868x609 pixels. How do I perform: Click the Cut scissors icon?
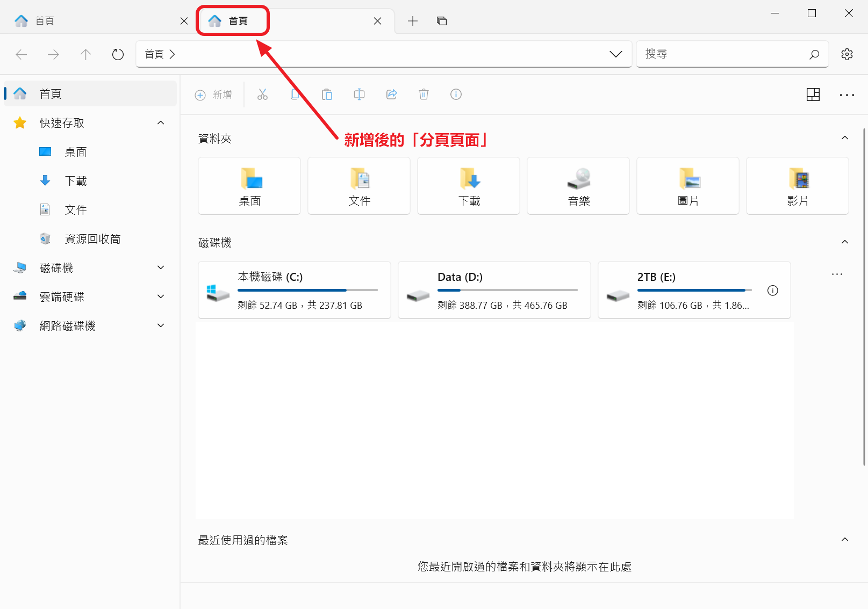click(x=262, y=95)
